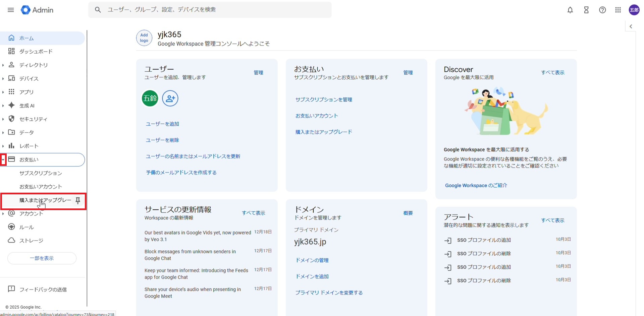Click the Add logo circle
Screen dimensions: 644x316
coord(144,38)
